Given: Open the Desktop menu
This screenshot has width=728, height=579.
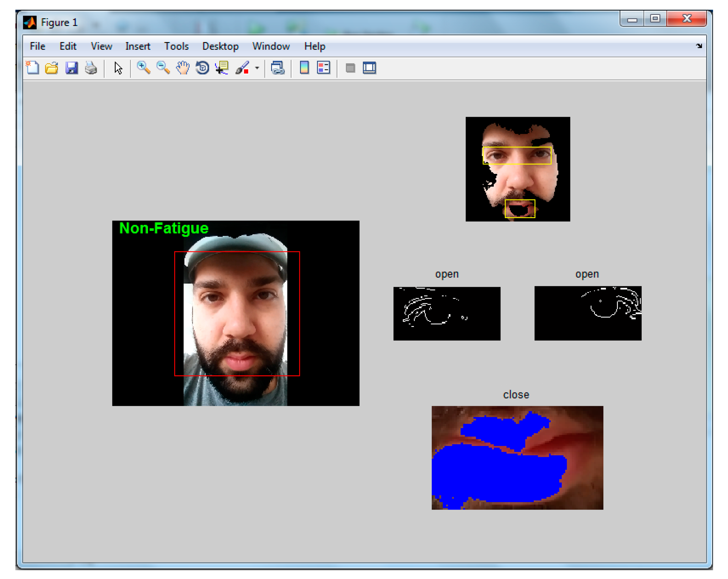Looking at the screenshot, I should [220, 46].
